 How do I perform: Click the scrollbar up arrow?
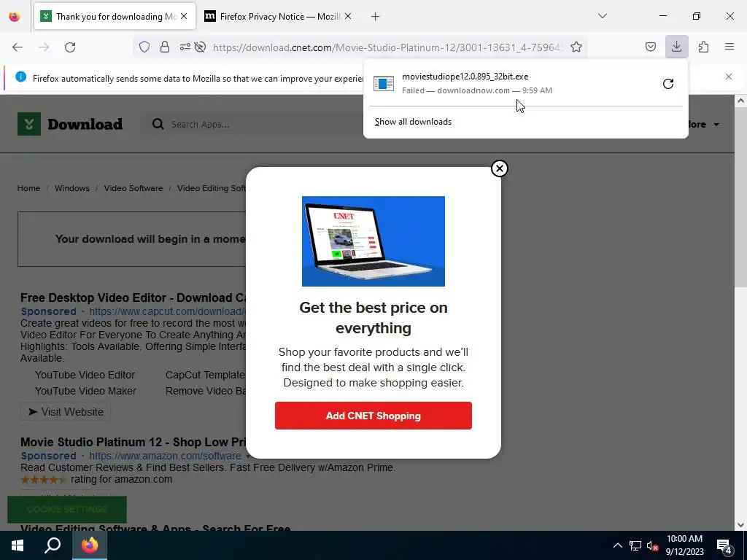point(740,101)
